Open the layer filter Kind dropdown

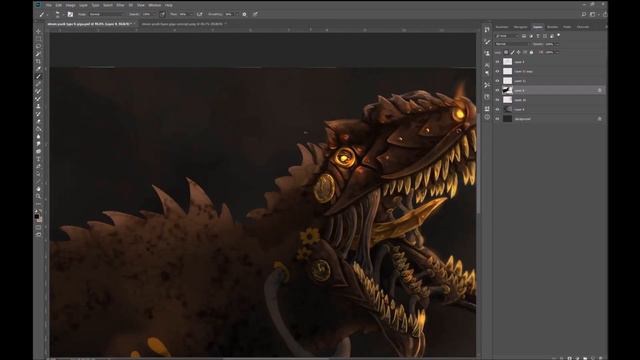pyautogui.click(x=507, y=36)
